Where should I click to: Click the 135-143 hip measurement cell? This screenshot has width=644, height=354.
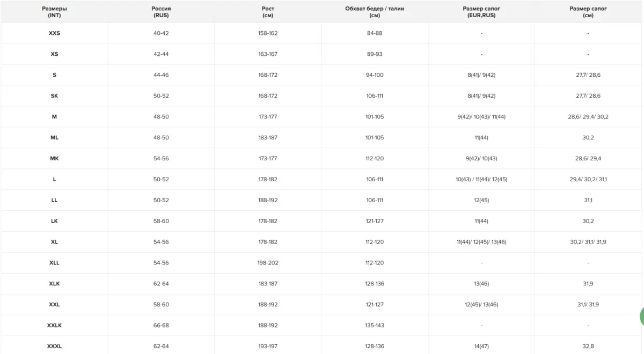pos(375,326)
